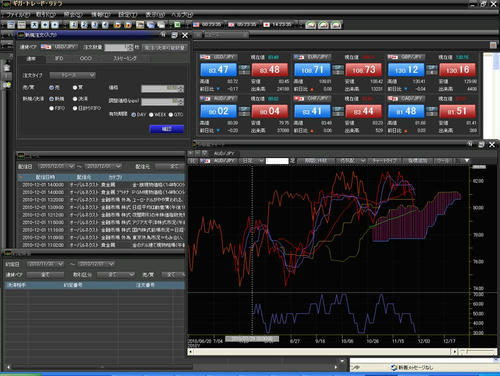Switch to the IFD order tab
Image resolution: width=500 pixels, height=376 pixels.
59,58
